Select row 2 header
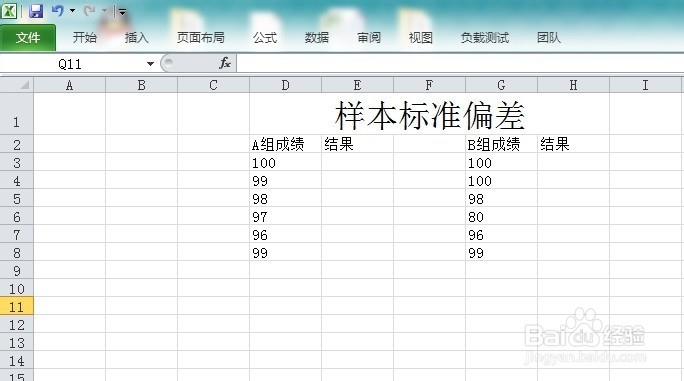Screen dimensions: 684x381 (x=17, y=144)
